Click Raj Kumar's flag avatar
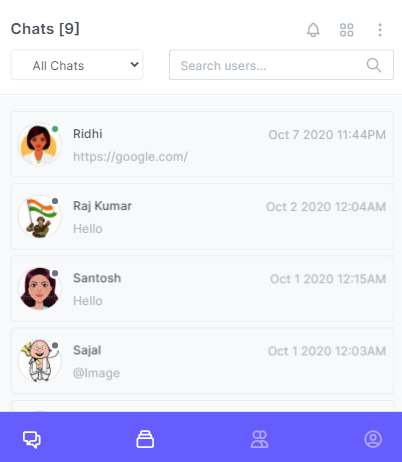This screenshot has height=462, width=402. [39, 217]
